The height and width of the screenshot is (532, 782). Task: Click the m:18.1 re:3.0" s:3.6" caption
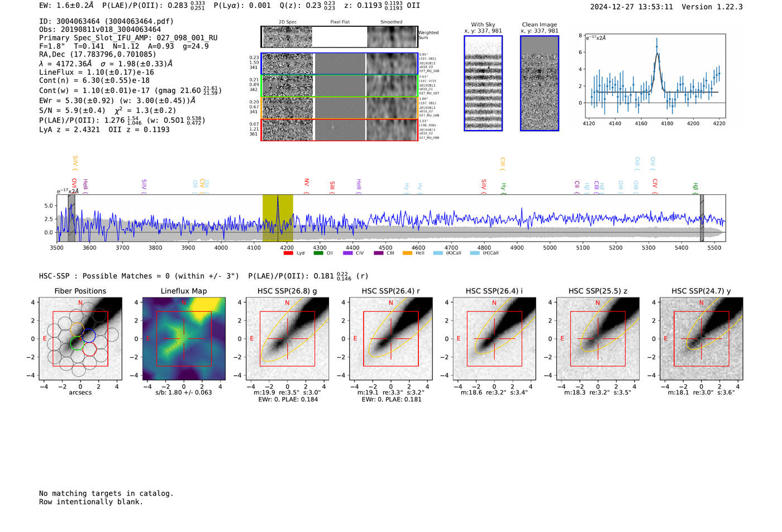coord(702,392)
